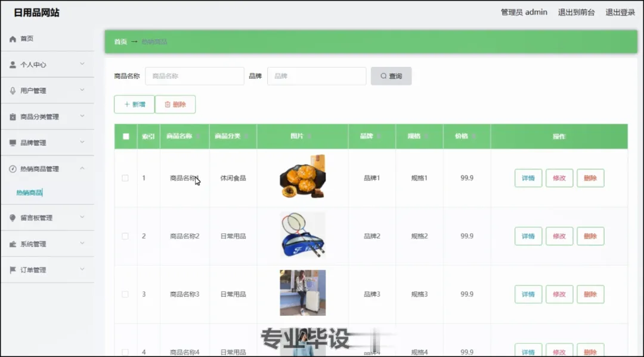Viewport: 644px width, 357px height.
Task: Click 退出登录 link
Action: click(620, 13)
